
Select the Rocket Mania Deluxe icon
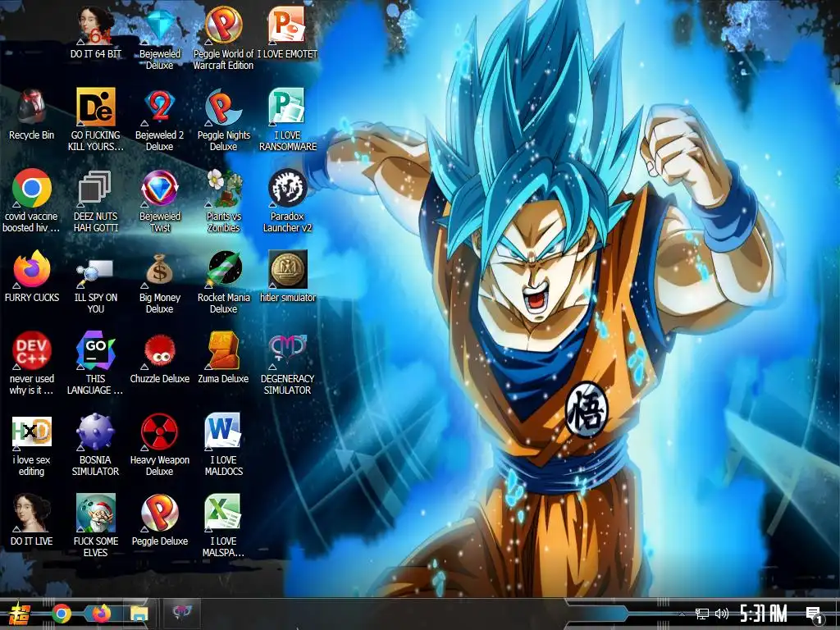tap(223, 282)
